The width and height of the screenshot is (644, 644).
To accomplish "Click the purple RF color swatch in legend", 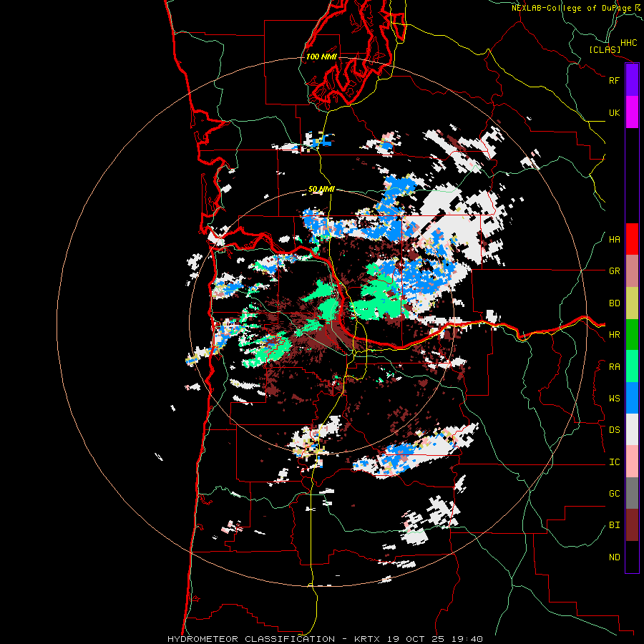I will click(x=632, y=80).
